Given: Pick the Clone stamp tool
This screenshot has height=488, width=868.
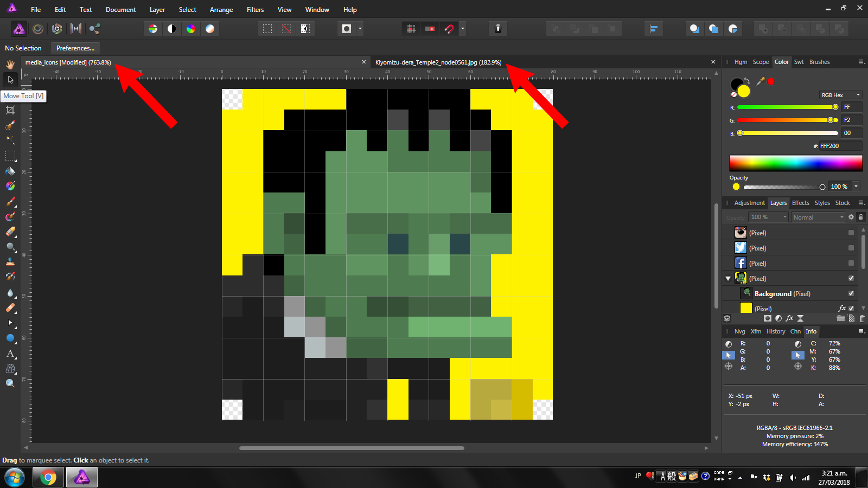Looking at the screenshot, I should coord(10,262).
